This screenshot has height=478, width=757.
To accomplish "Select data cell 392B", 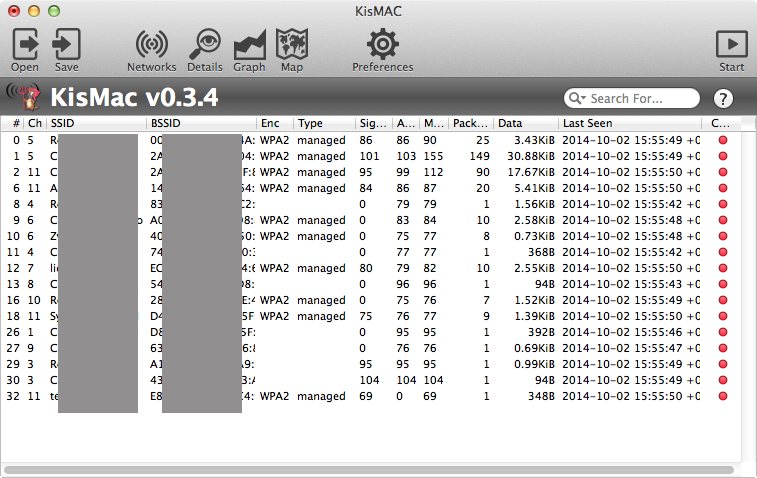I will click(541, 332).
